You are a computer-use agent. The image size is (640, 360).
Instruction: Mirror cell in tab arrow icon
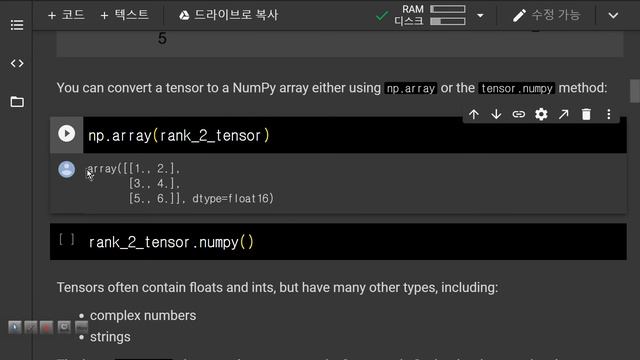(x=564, y=114)
